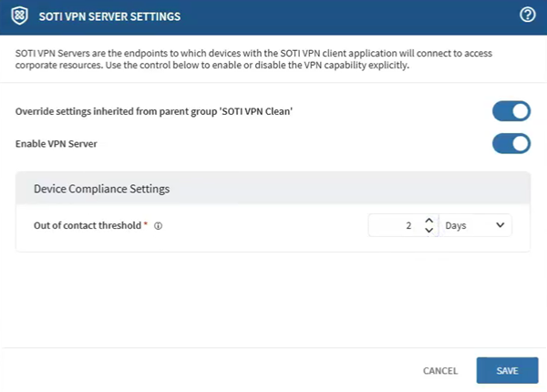Click info icon beside Out of contact threshold
The image size is (547, 392).
(x=159, y=226)
